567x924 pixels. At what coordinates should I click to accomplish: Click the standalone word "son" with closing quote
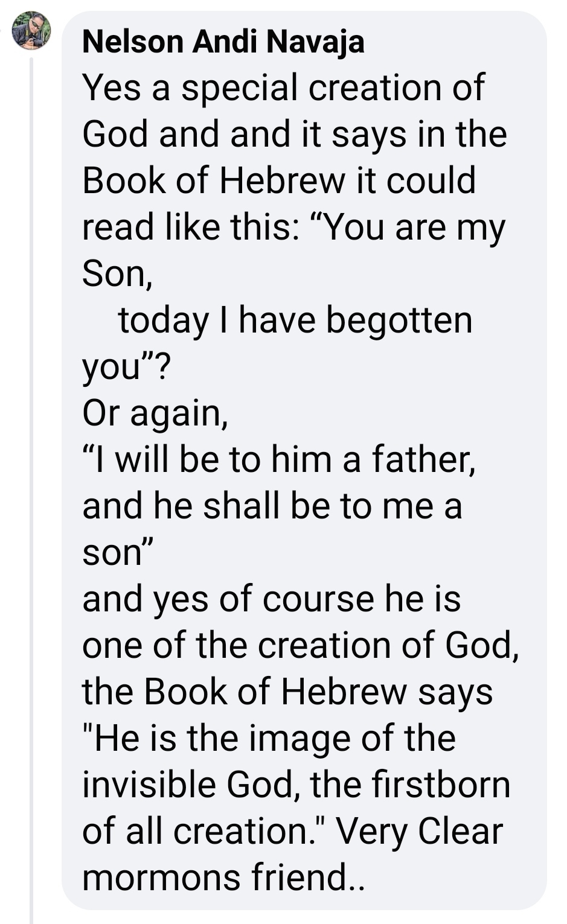(x=119, y=553)
